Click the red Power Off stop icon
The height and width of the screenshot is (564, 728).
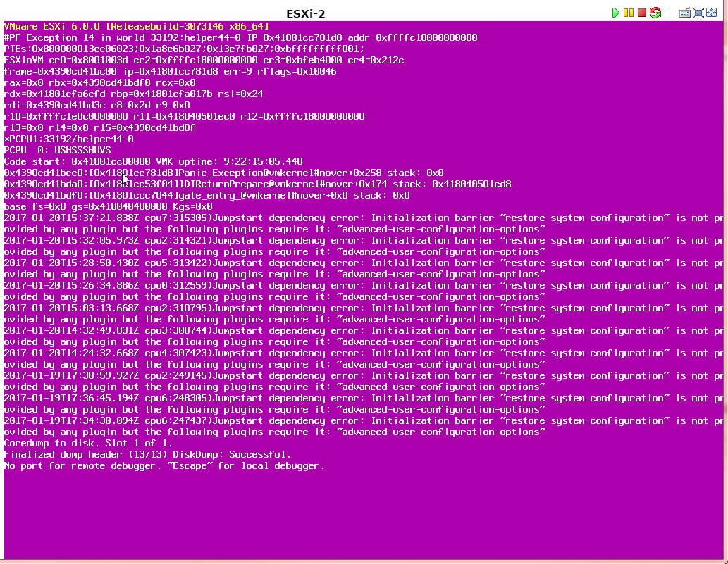(642, 13)
